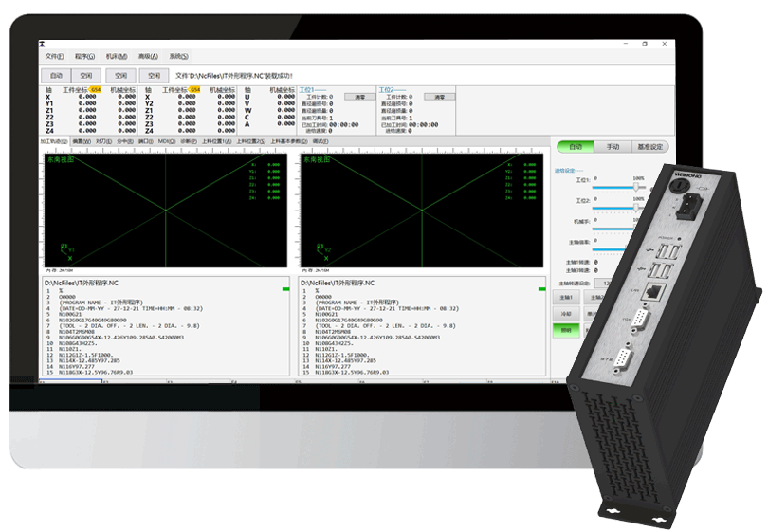Open the 文件(F) menu
Screen dimensions: 768x532
(54, 56)
